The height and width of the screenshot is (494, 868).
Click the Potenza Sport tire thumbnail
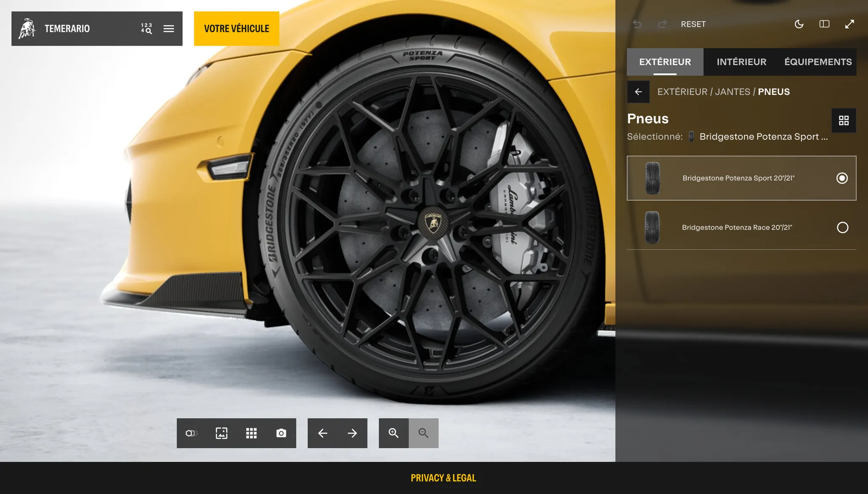653,178
